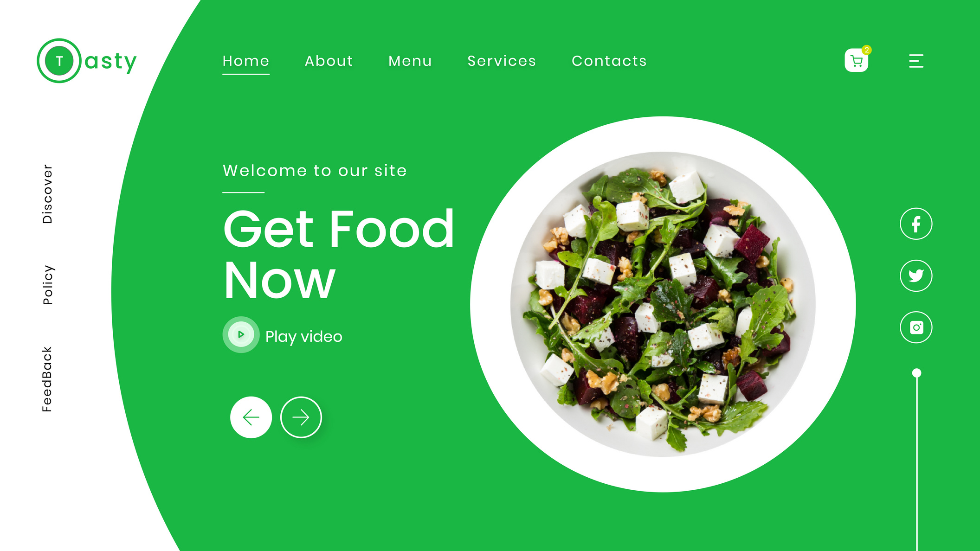Click the About navigation link
Image resolution: width=980 pixels, height=551 pixels.
point(329,61)
